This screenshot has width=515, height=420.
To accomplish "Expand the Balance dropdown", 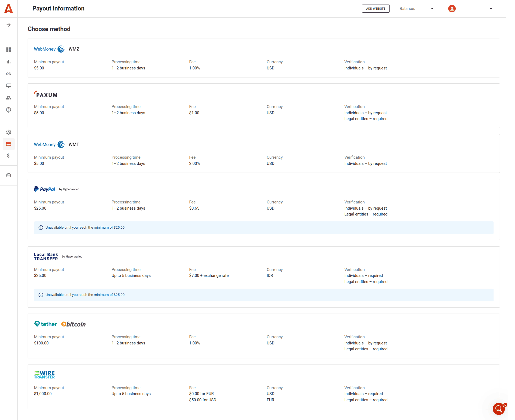I will coord(432,9).
